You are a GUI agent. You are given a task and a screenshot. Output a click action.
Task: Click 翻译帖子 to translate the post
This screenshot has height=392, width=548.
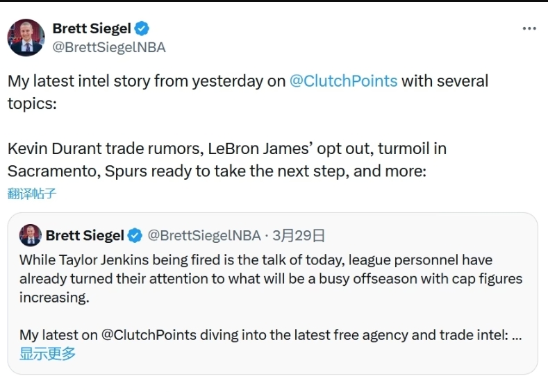[32, 194]
